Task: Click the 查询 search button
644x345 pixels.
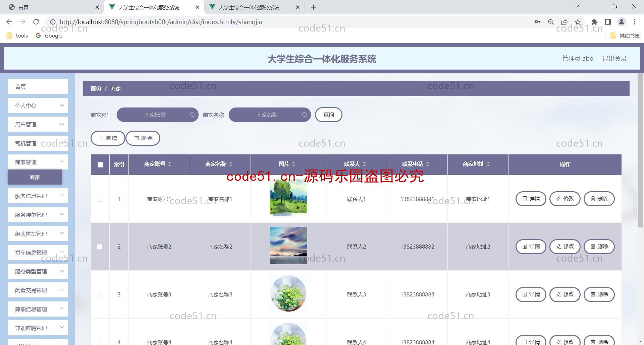Action: coord(329,115)
